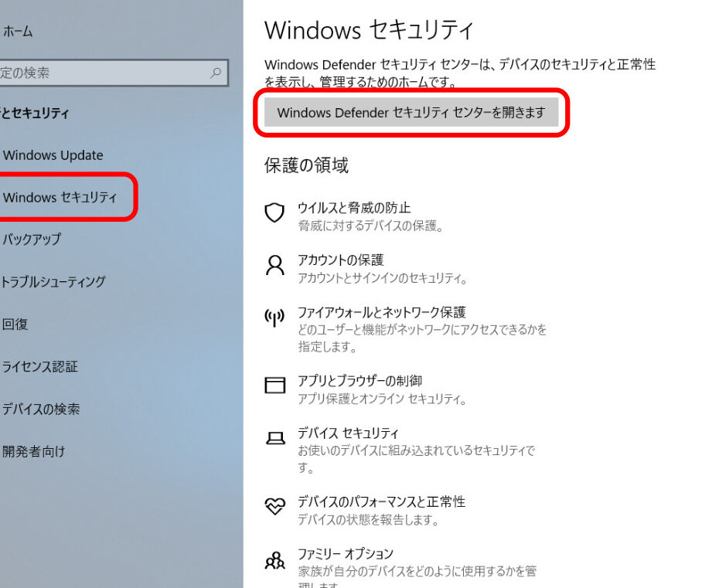
Task: Go to ホーム in settings sidebar
Action: pyautogui.click(x=18, y=32)
